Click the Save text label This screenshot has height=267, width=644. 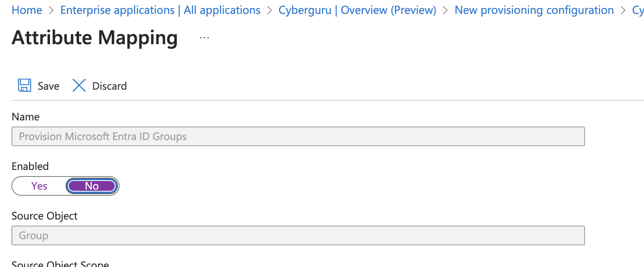pos(48,86)
